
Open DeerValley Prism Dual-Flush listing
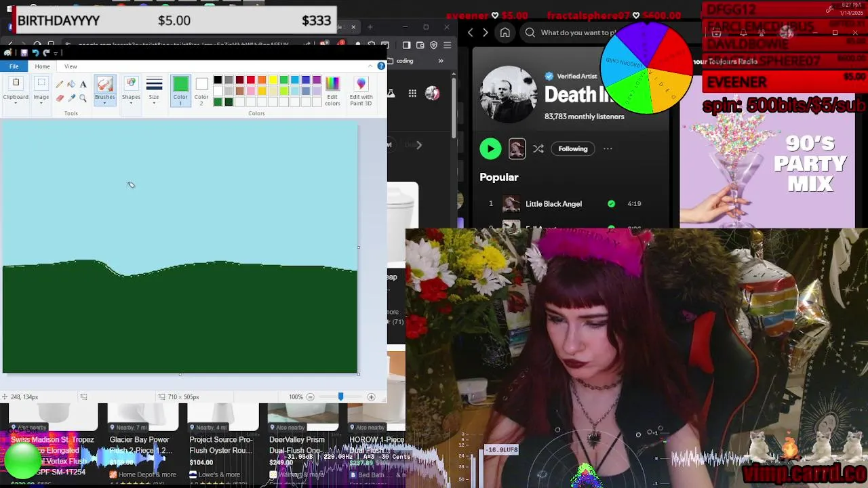click(297, 445)
